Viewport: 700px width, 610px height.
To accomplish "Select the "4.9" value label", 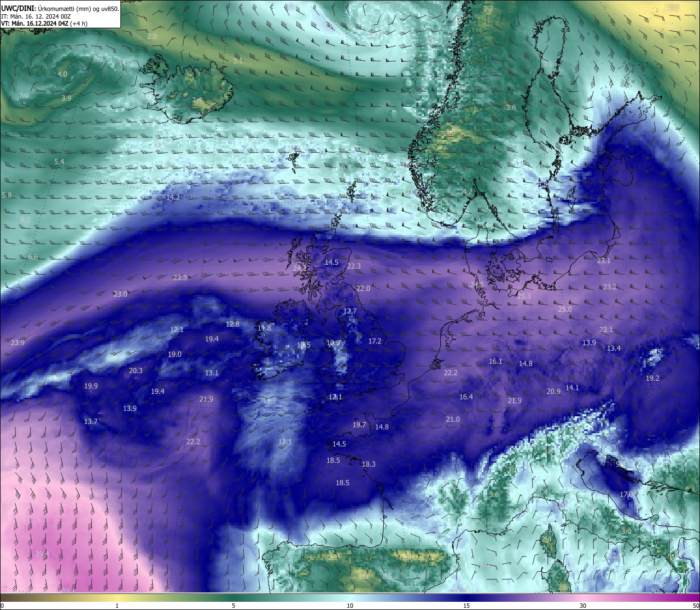I will 475,219.
